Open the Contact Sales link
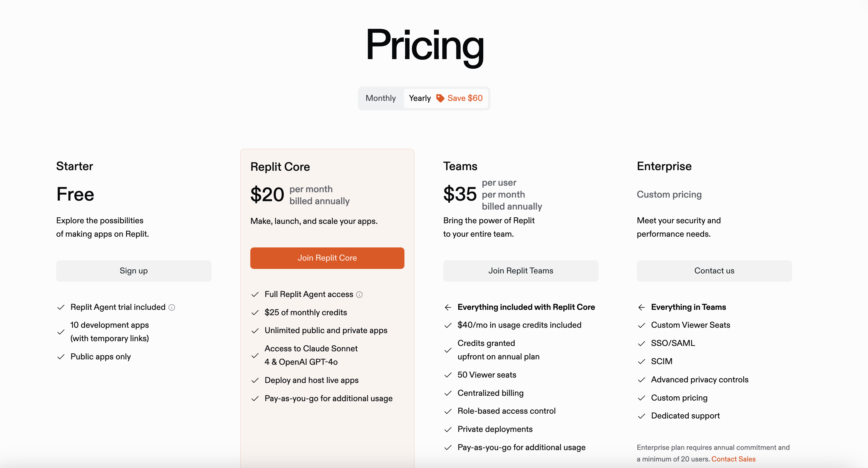The height and width of the screenshot is (468, 868). [x=733, y=459]
